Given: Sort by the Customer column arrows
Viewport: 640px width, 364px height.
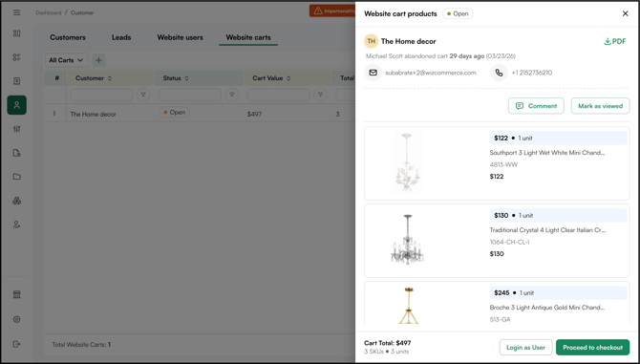Looking at the screenshot, I should pyautogui.click(x=110, y=78).
